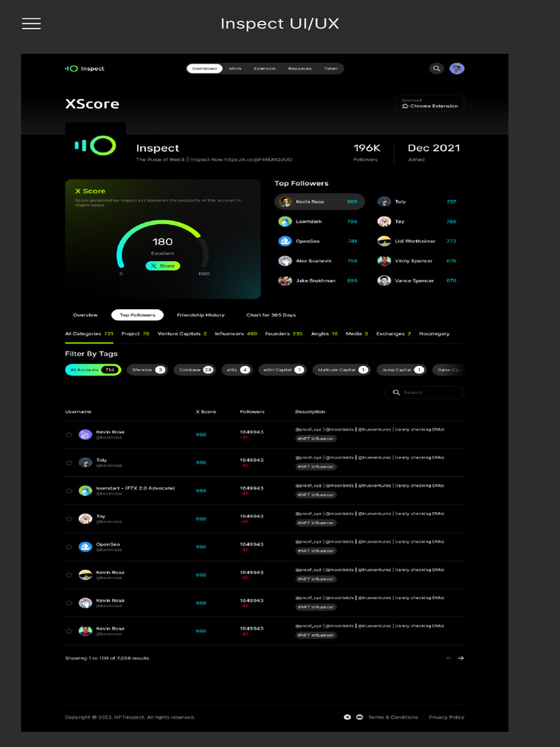Click Toly avatar in the table row

85,462
